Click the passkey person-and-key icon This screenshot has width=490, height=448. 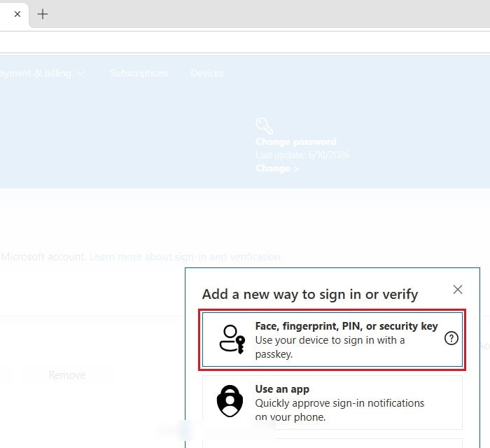pyautogui.click(x=232, y=339)
